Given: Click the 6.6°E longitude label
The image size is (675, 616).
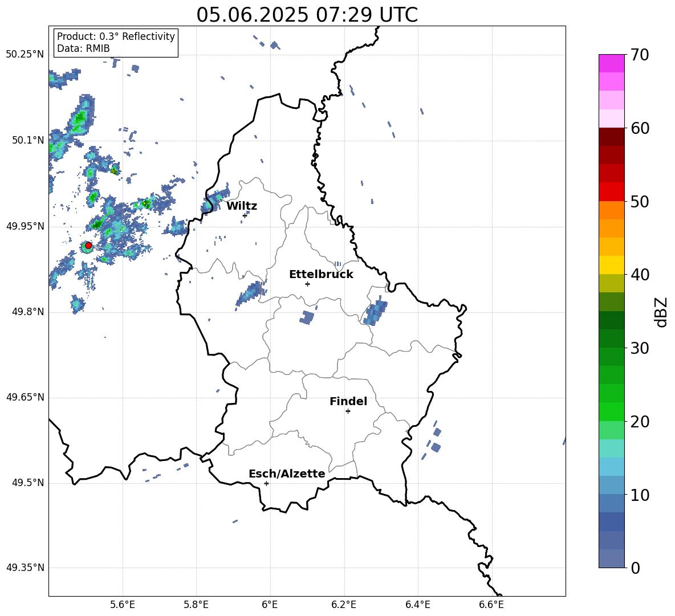Looking at the screenshot, I should (x=491, y=605).
